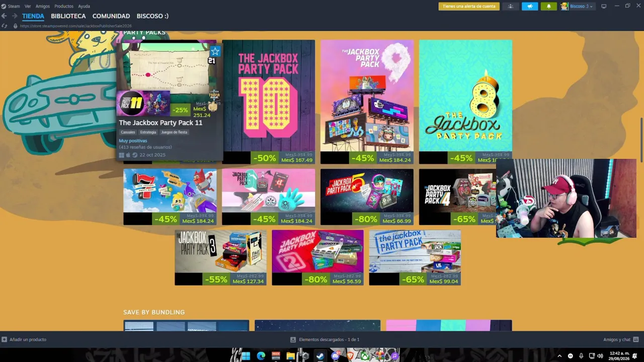Open the Ver menu
The image size is (644, 362).
tap(28, 6)
